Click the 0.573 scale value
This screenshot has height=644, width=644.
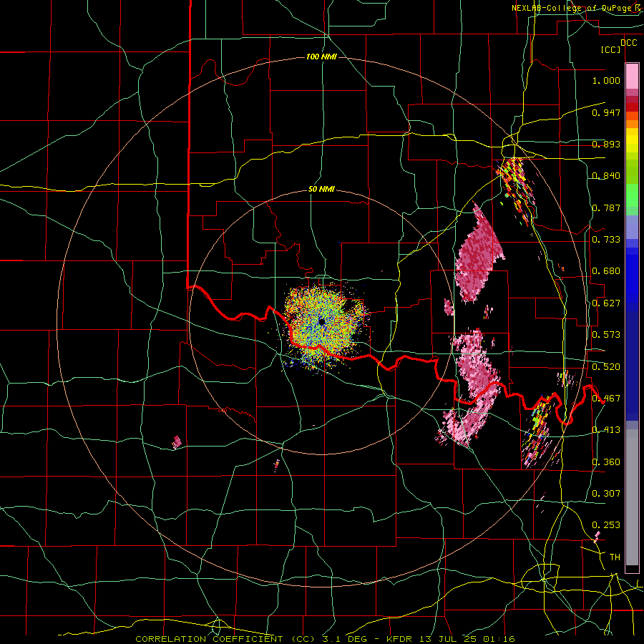point(606,335)
